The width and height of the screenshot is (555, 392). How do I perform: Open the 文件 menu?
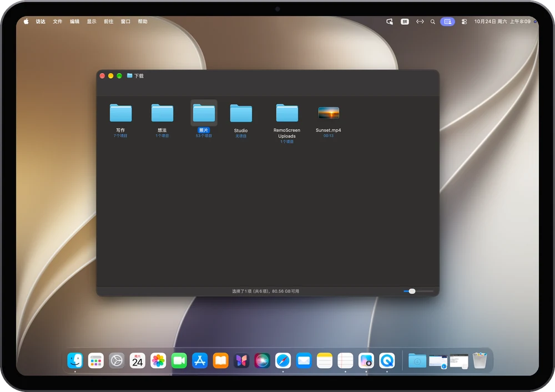click(58, 22)
